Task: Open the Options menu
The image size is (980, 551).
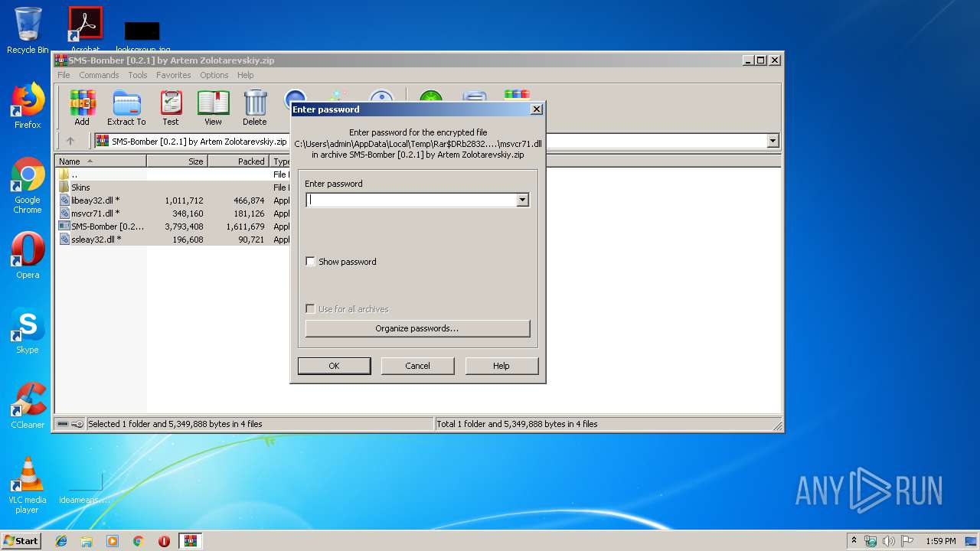Action: pos(214,75)
